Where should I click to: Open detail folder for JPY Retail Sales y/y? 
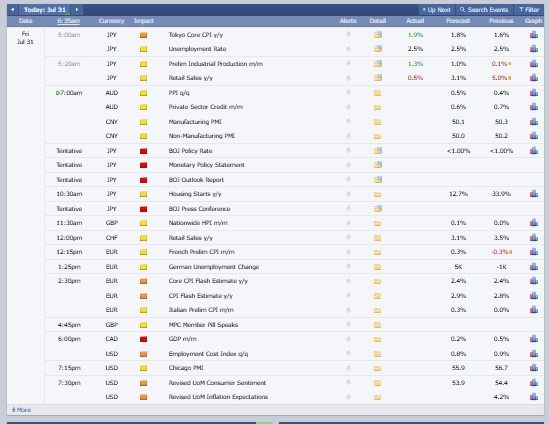coord(377,78)
